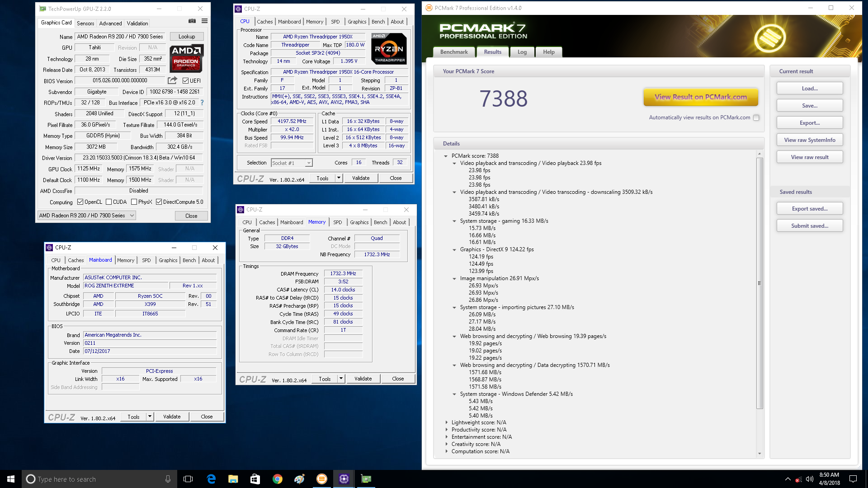This screenshot has height=488, width=868.
Task: Launch Google Chrome from the taskbar
Action: point(278,479)
